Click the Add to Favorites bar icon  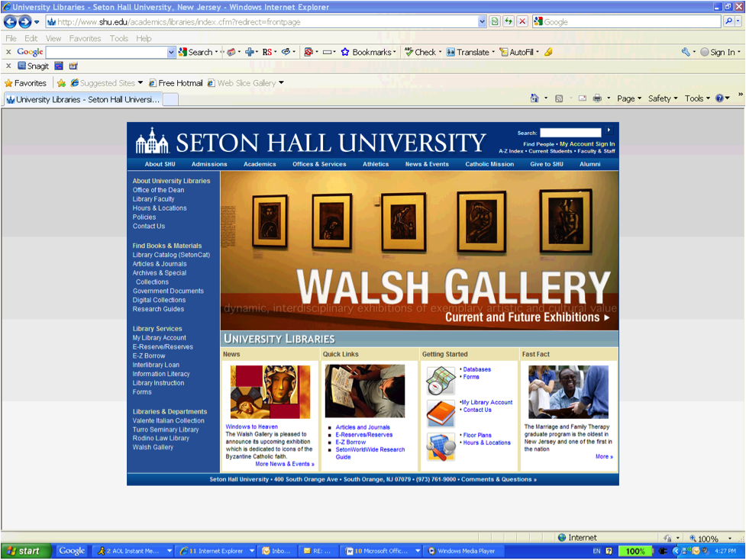61,83
